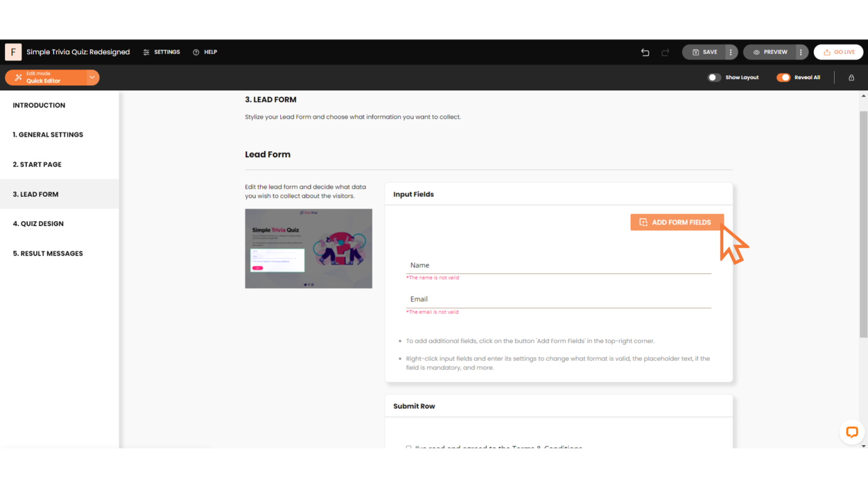868x488 pixels.
Task: Click the vertical page scrollbar
Action: coord(863,224)
